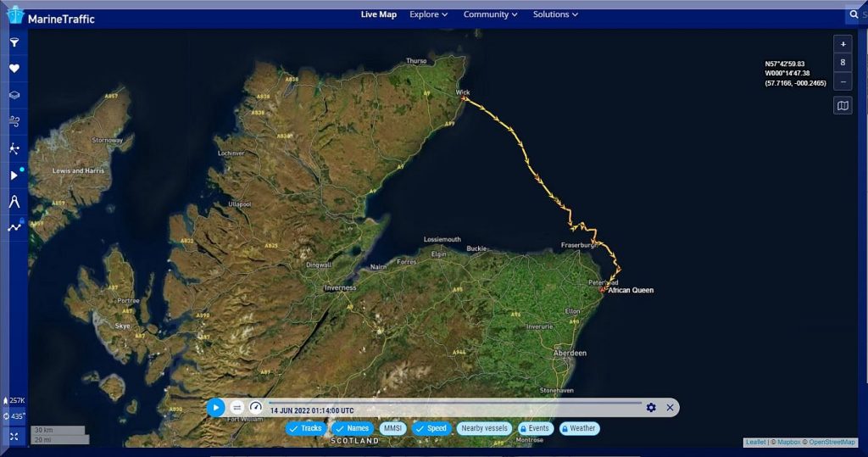Click the playback timeline progress bar
868x457 pixels.
point(455,402)
